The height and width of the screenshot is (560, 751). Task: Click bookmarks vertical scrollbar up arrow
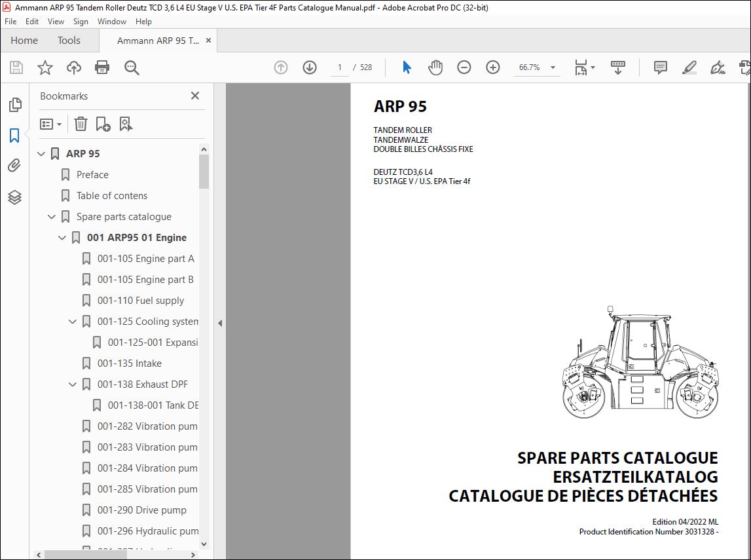[x=204, y=149]
